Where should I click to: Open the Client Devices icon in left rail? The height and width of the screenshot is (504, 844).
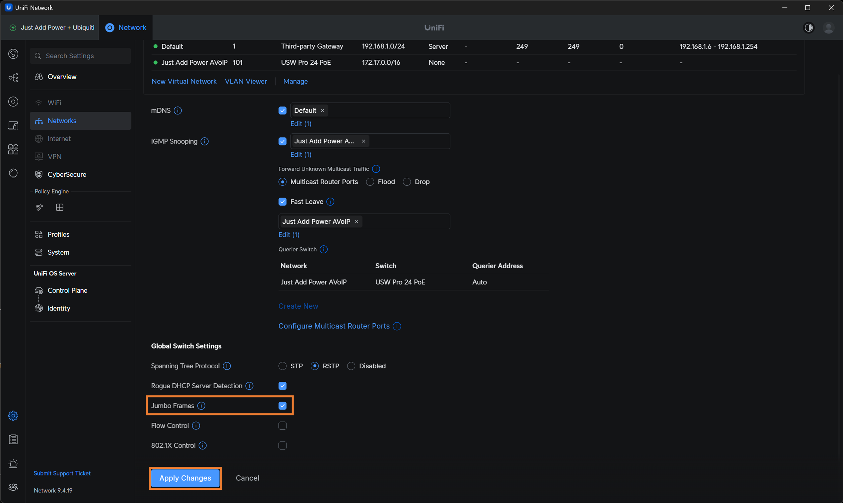[x=13, y=125]
